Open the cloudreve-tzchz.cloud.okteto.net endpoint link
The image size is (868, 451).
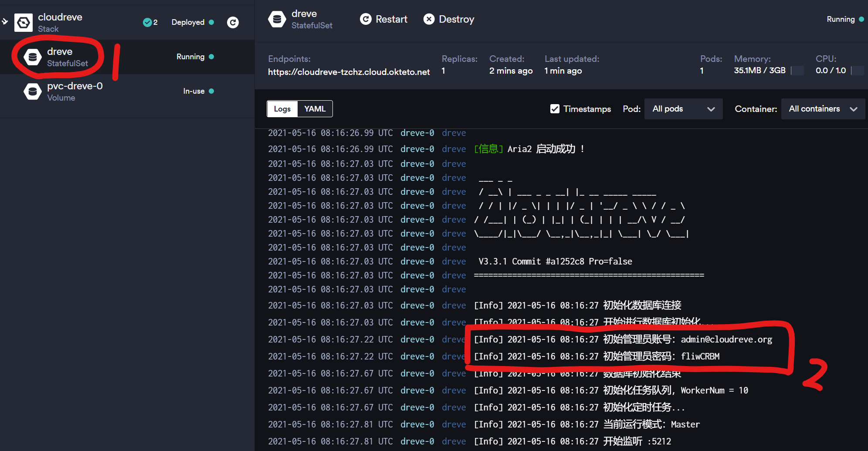pyautogui.click(x=349, y=72)
